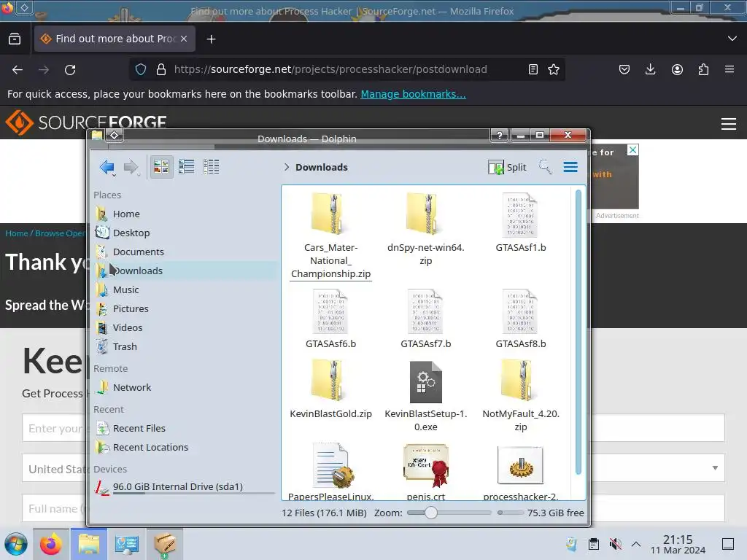Open Firefox View recent browsing button
Viewport: 747px width, 560px height.
point(15,39)
